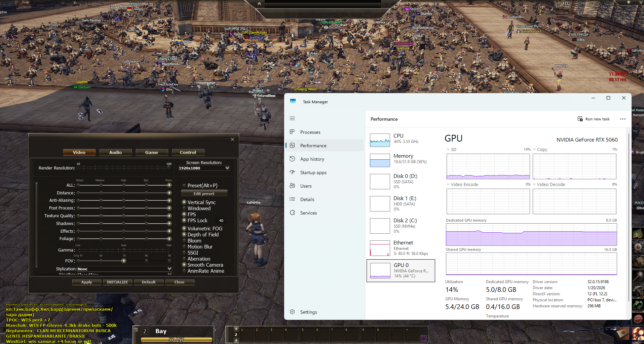Viewport: 644px width, 344px height.
Task: Open App history via its clock icon
Action: 292,159
